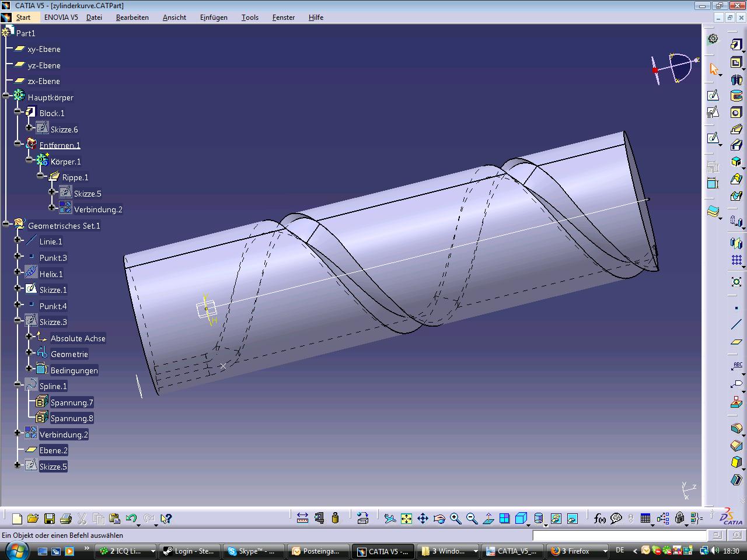Click the Constraint tool icon
Image resolution: width=747 pixels, height=560 pixels.
(713, 183)
